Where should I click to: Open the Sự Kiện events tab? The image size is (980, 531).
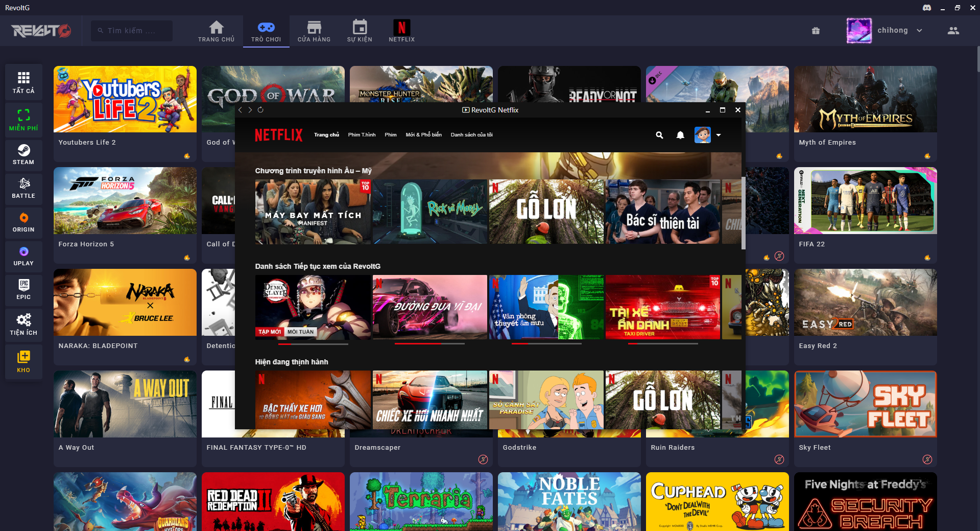click(x=360, y=31)
